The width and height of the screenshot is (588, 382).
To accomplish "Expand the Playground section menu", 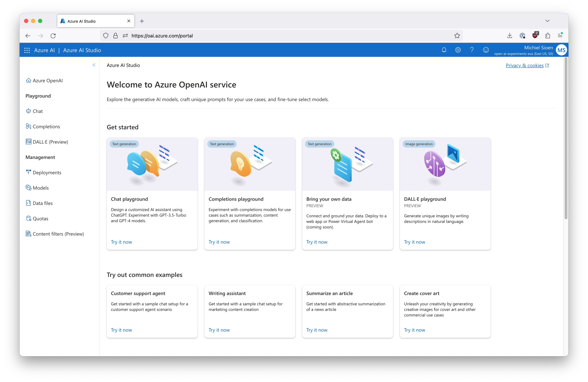I will [38, 95].
